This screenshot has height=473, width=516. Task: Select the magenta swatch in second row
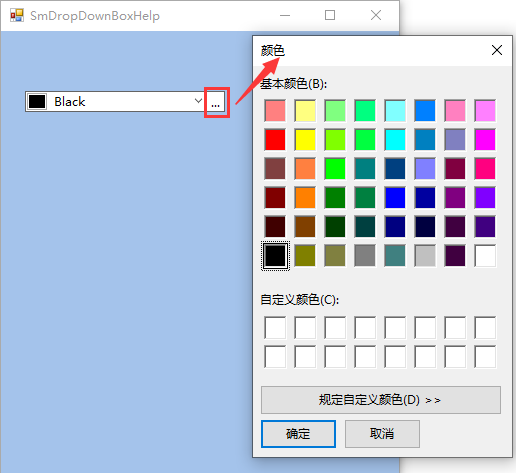[x=485, y=140]
